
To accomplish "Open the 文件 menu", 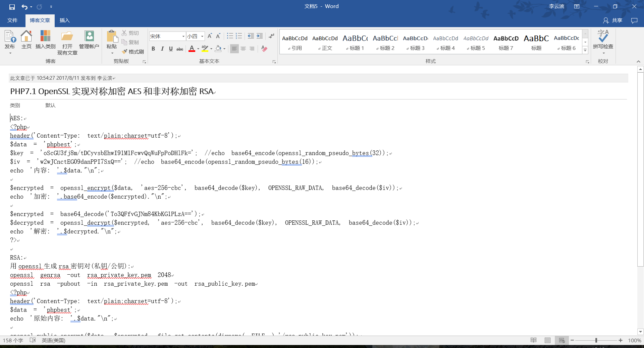I will click(12, 20).
